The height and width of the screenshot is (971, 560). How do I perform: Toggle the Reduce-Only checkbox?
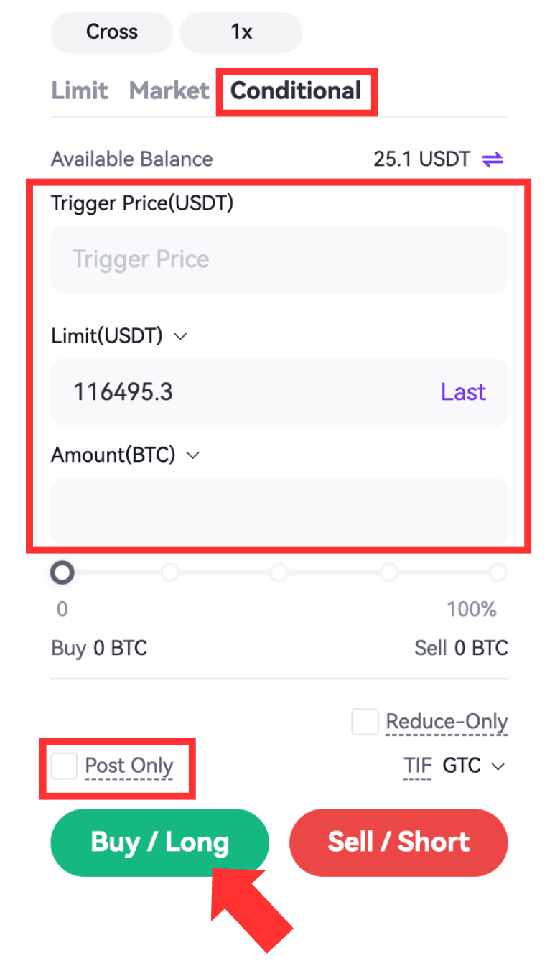coord(365,722)
